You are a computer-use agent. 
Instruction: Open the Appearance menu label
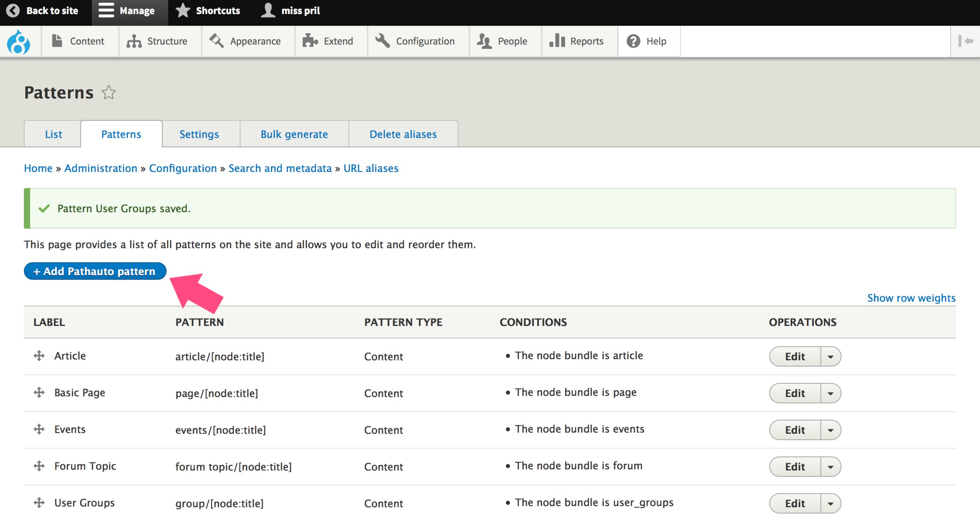click(x=255, y=41)
